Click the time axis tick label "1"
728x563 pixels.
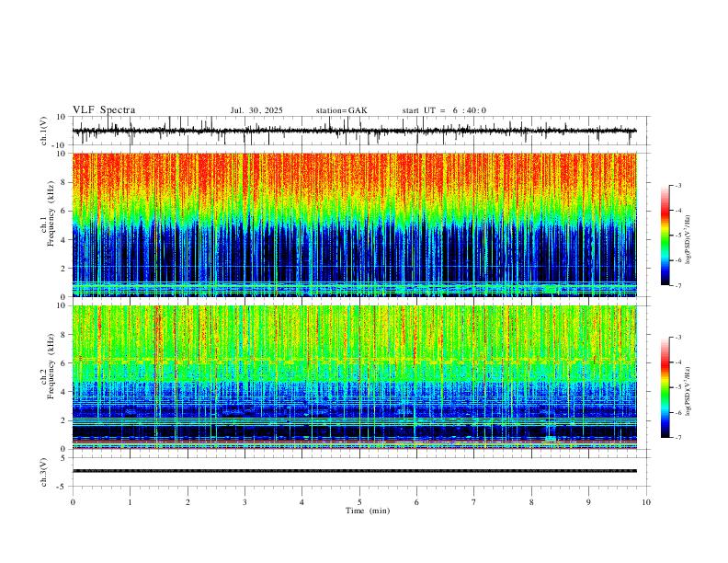coord(130,502)
